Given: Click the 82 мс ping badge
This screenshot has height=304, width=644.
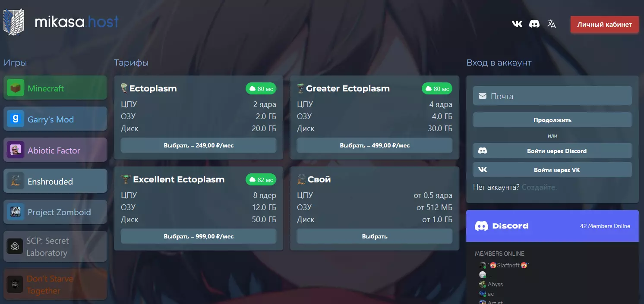Looking at the screenshot, I should tap(261, 180).
